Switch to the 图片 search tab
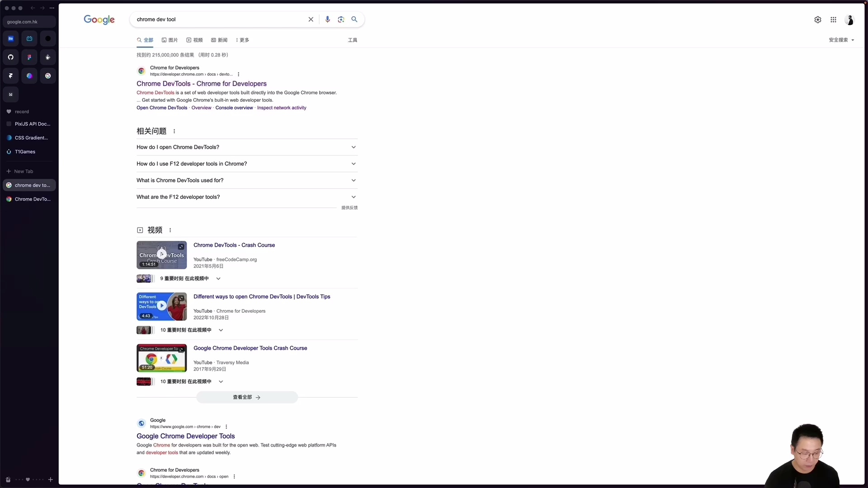This screenshot has width=868, height=488. click(169, 40)
